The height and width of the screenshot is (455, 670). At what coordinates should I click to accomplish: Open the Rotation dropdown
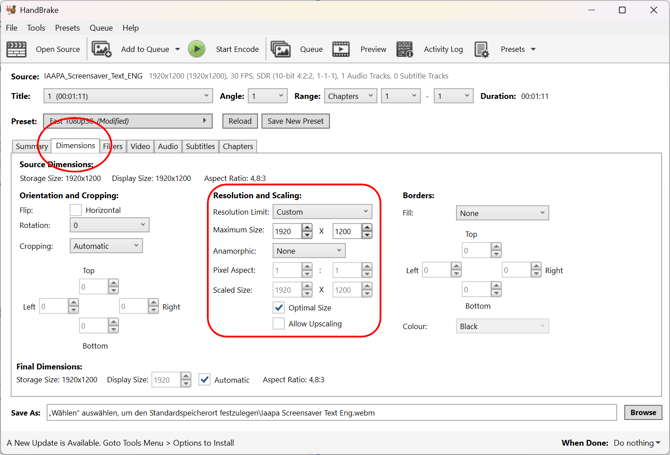click(109, 225)
